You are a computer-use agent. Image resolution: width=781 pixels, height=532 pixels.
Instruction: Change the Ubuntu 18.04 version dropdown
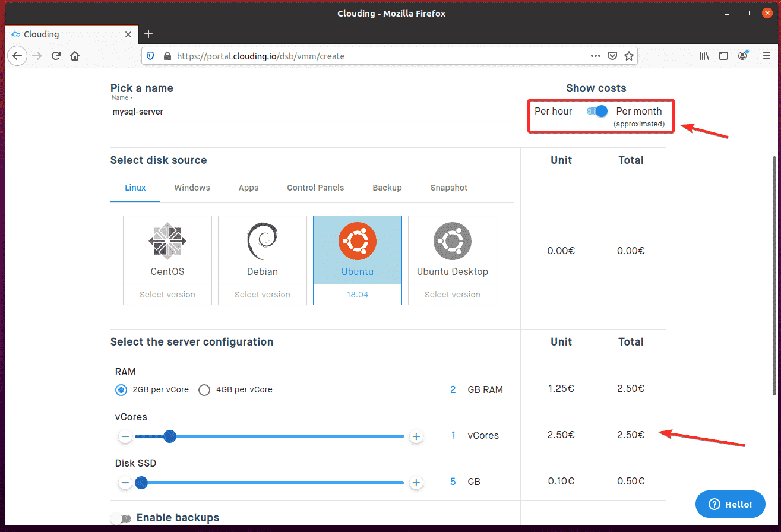pyautogui.click(x=358, y=294)
